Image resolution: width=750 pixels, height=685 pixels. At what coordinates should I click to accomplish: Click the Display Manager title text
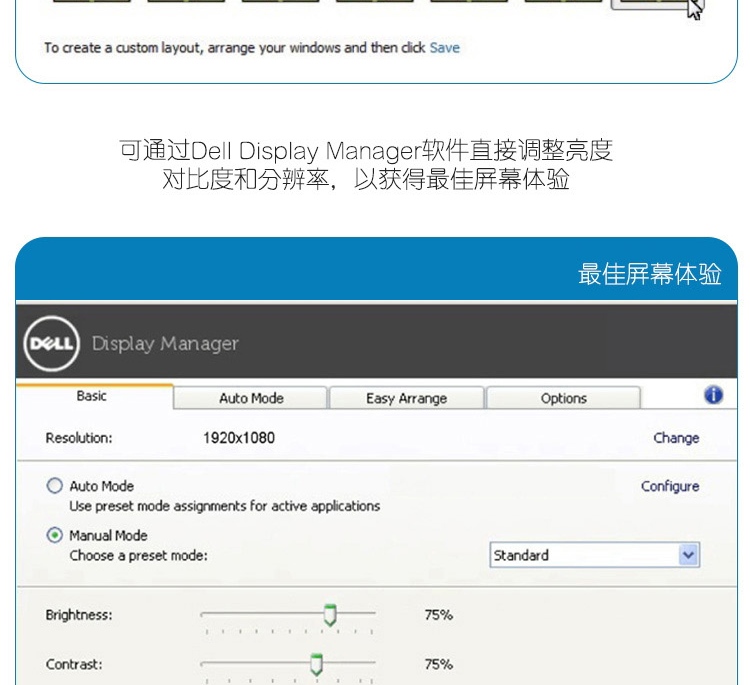click(165, 343)
